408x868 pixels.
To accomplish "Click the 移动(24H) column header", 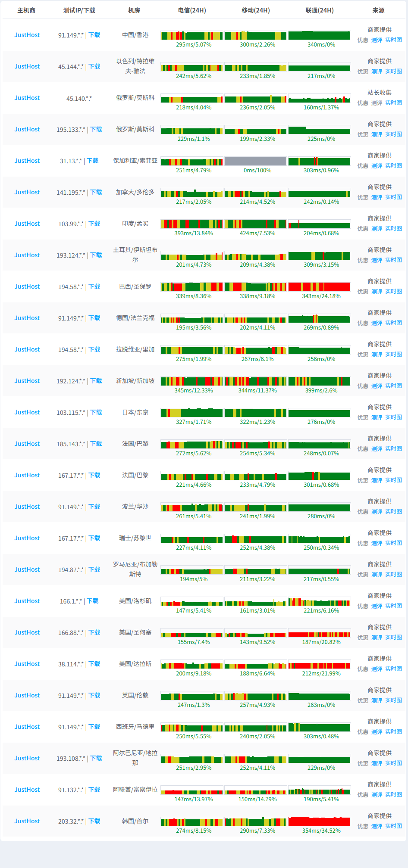I will click(255, 10).
